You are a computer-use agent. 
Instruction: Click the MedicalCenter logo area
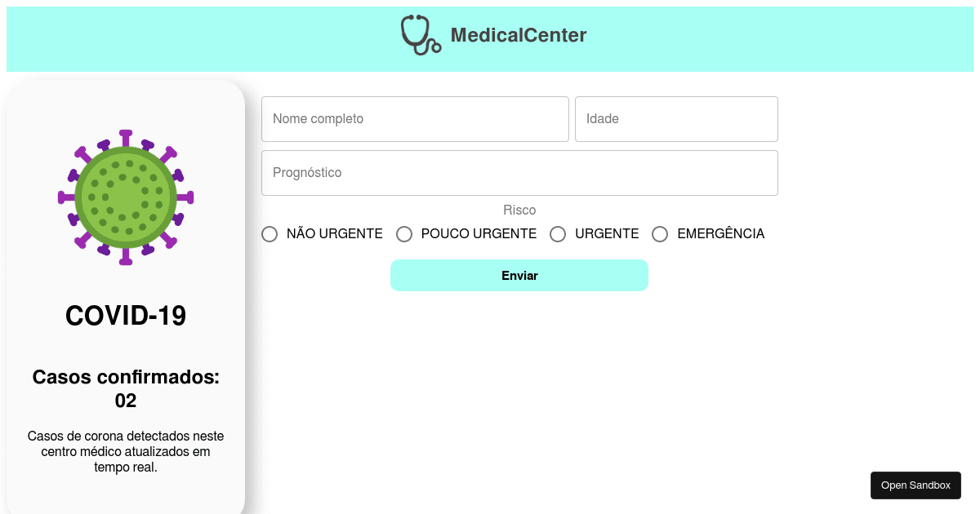(x=492, y=35)
